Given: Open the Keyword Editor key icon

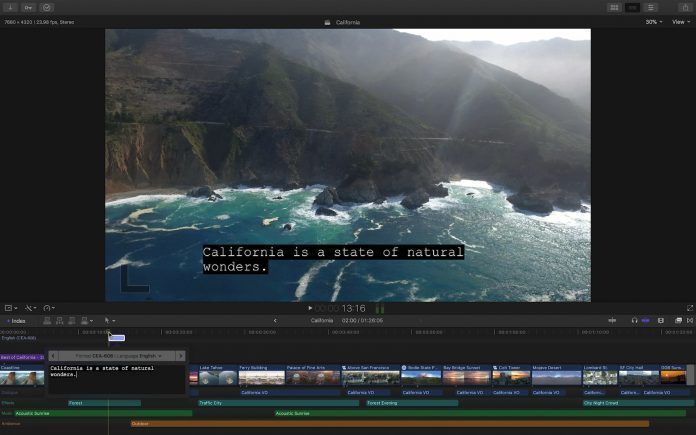Looking at the screenshot, I should pyautogui.click(x=28, y=8).
